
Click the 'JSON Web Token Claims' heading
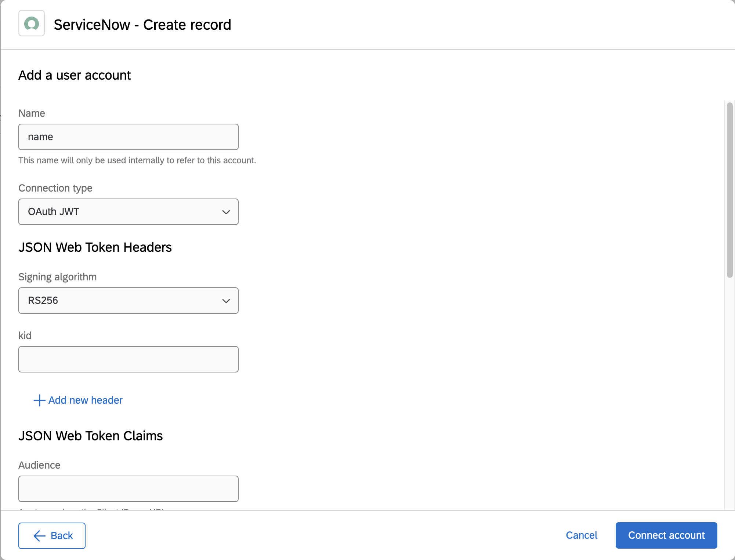[x=91, y=436]
